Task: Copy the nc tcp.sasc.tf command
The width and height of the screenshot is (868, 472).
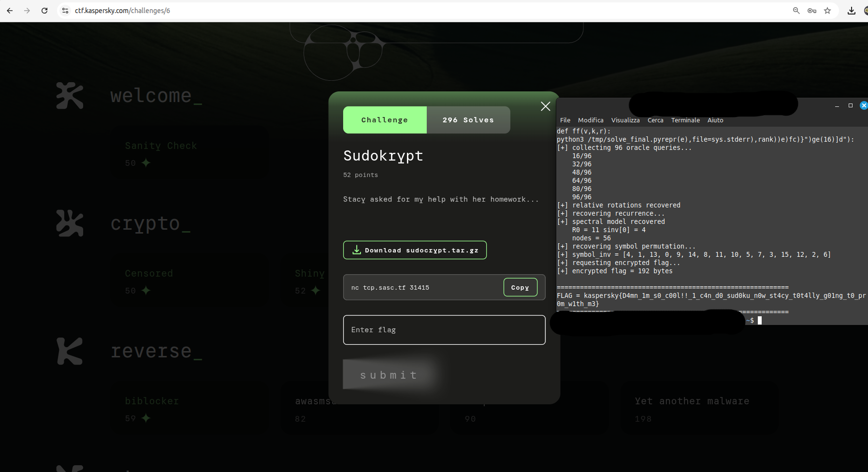Action: coord(520,287)
